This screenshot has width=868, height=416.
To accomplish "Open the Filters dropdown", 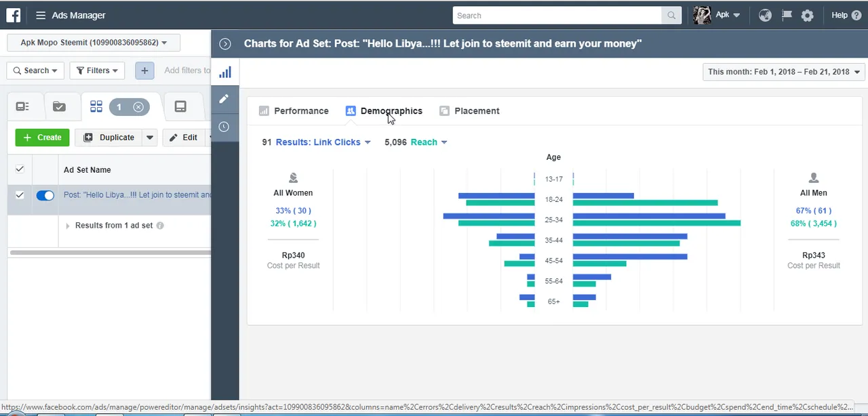I will click(97, 70).
